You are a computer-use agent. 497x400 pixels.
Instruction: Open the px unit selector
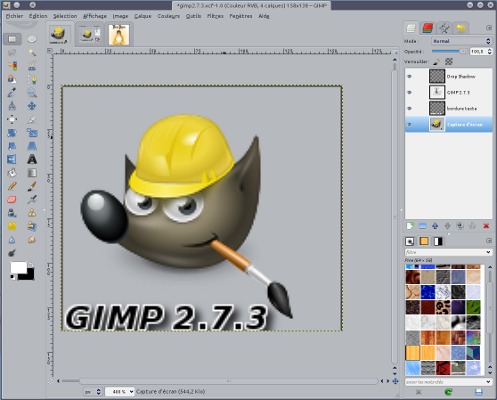[92, 392]
